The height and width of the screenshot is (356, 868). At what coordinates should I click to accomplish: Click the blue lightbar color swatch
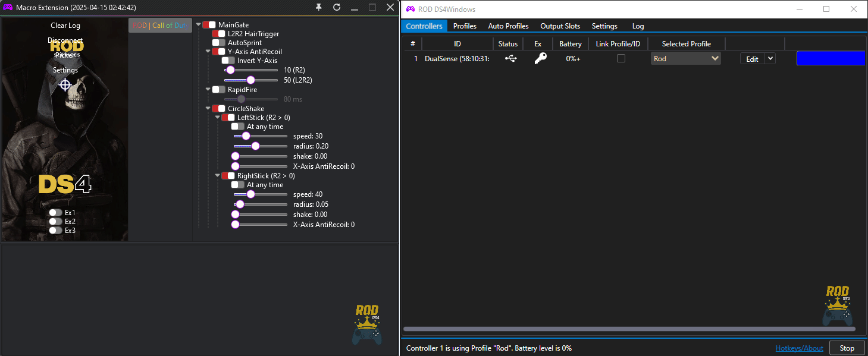(x=831, y=58)
